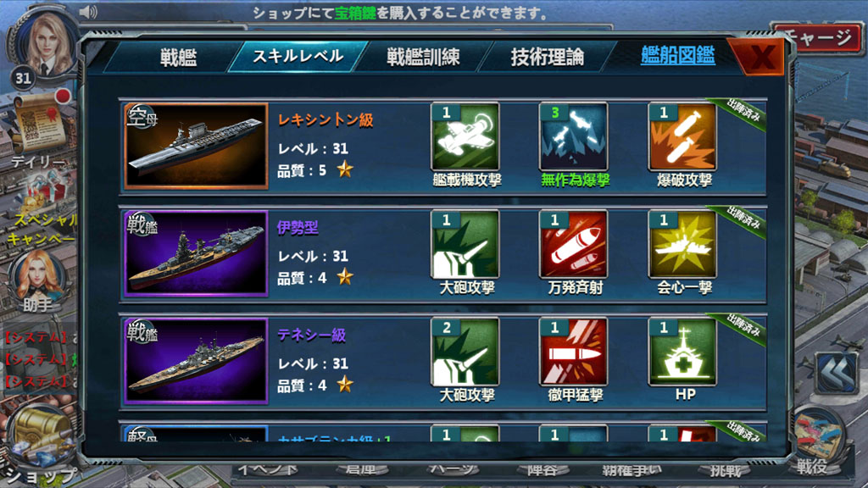This screenshot has height=488, width=868.
Task: Open the テネシー級 battleship thumbnail
Action: pyautogui.click(x=196, y=361)
